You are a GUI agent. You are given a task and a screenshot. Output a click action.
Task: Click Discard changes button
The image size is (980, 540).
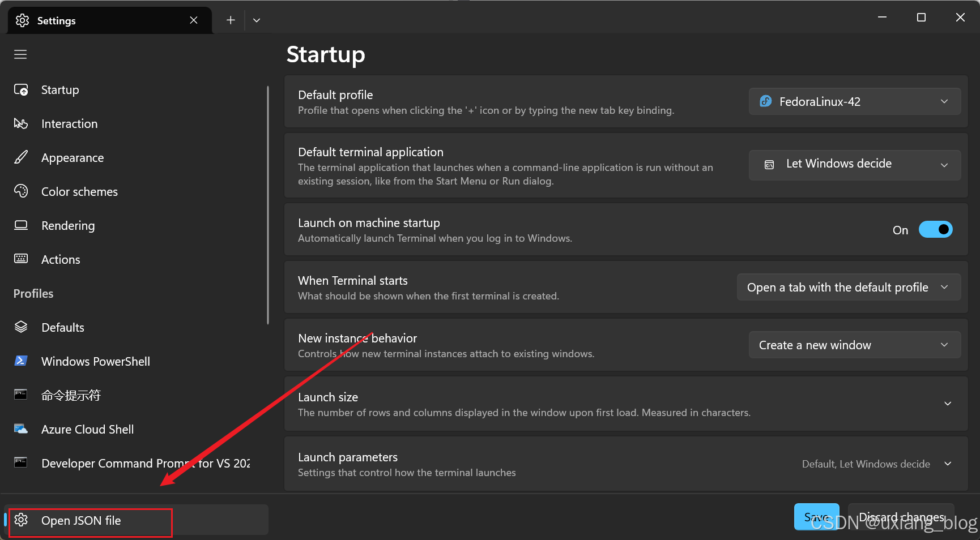901,517
